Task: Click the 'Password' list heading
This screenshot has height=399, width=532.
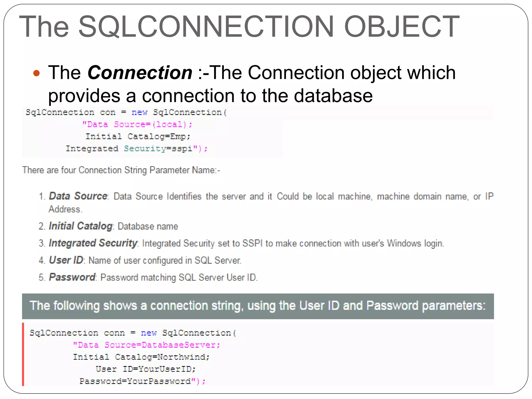Action: [x=72, y=277]
